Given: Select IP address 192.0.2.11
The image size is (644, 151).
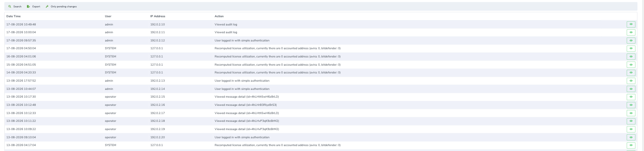Looking at the screenshot, I should [x=157, y=32].
